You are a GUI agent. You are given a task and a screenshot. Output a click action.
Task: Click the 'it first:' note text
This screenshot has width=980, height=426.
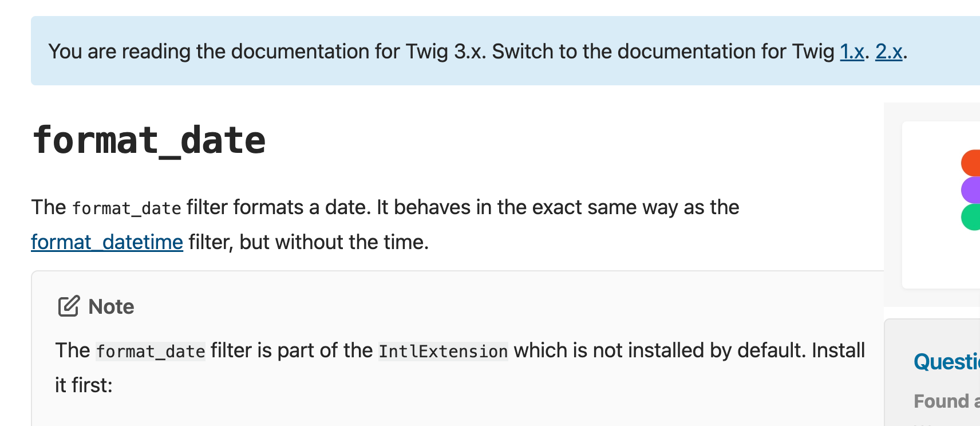[84, 385]
